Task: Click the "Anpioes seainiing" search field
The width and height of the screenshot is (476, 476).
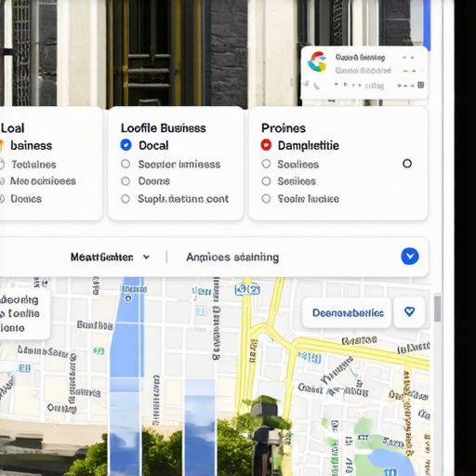Action: (x=232, y=258)
